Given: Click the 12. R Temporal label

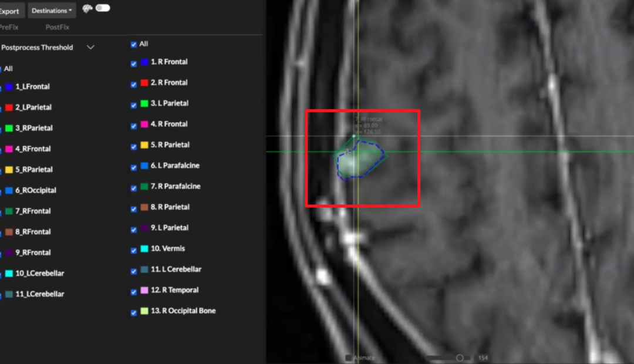Looking at the screenshot, I should click(175, 290).
